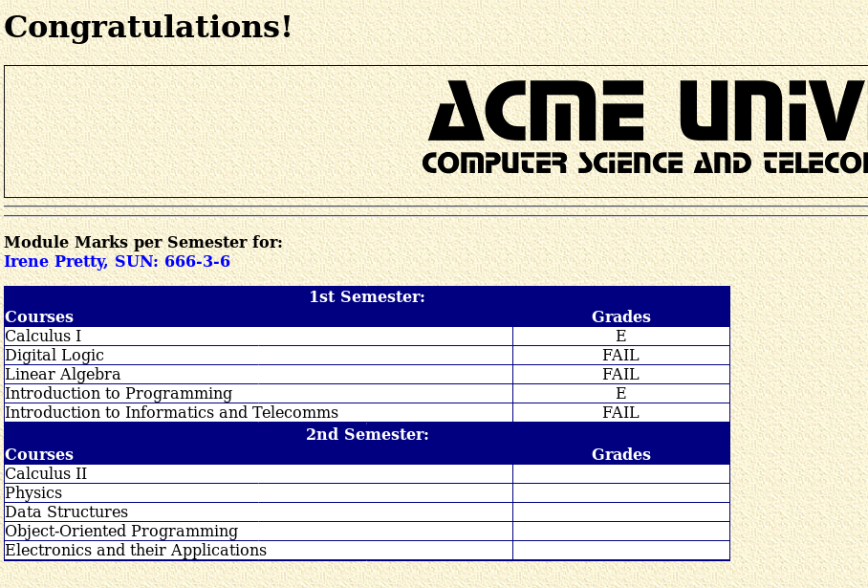This screenshot has width=868, height=588.
Task: Click the Object-Oriented Programming course
Action: [121, 532]
